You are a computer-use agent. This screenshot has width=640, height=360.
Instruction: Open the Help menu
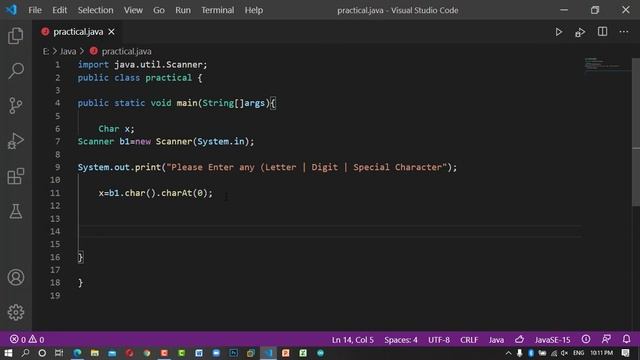(253, 10)
